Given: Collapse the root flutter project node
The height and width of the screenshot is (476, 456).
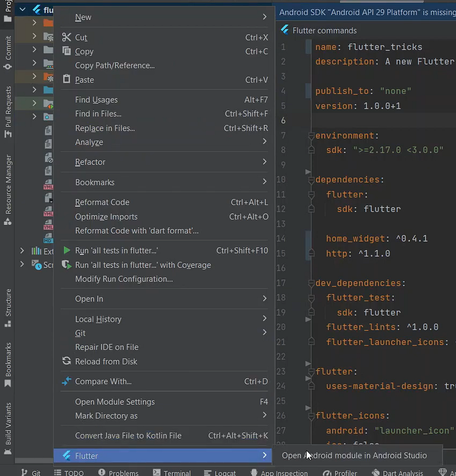Looking at the screenshot, I should coord(22,10).
